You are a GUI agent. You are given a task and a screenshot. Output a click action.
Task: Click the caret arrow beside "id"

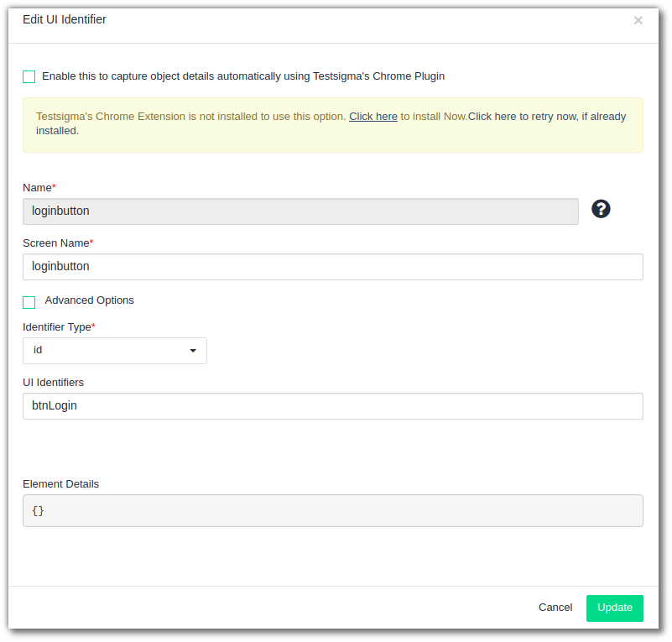193,351
